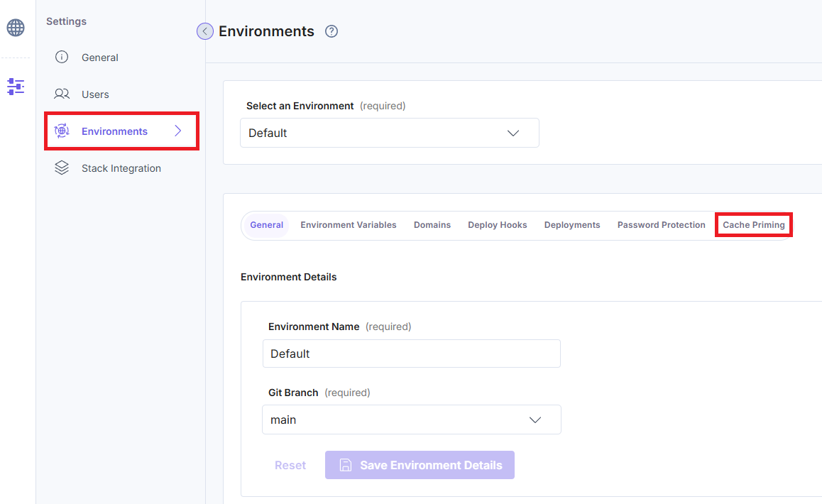Click the Environments page heading

[266, 31]
